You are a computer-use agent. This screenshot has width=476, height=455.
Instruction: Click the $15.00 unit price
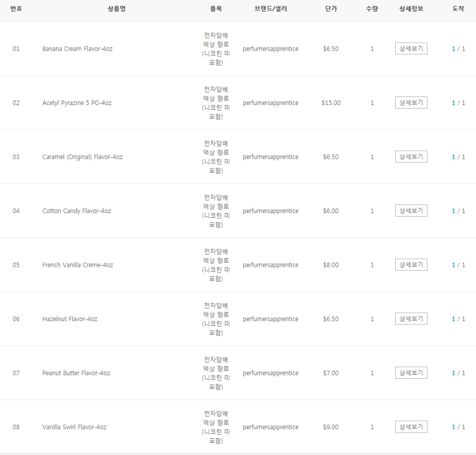click(331, 103)
